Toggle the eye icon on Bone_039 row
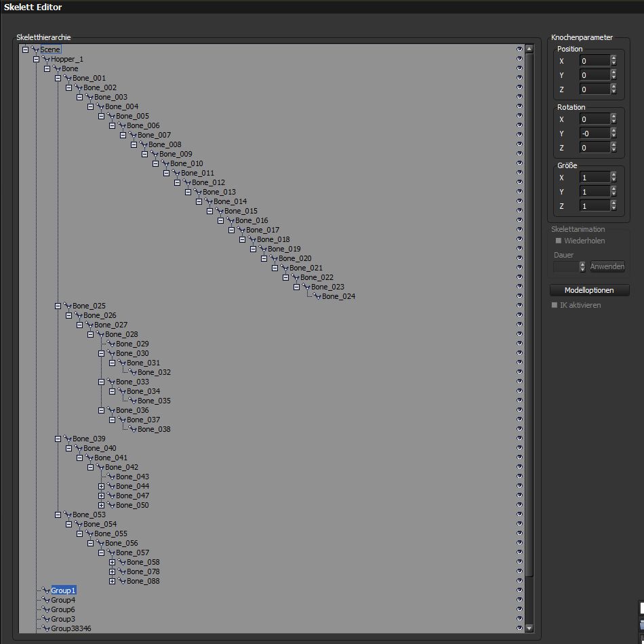 pyautogui.click(x=519, y=438)
